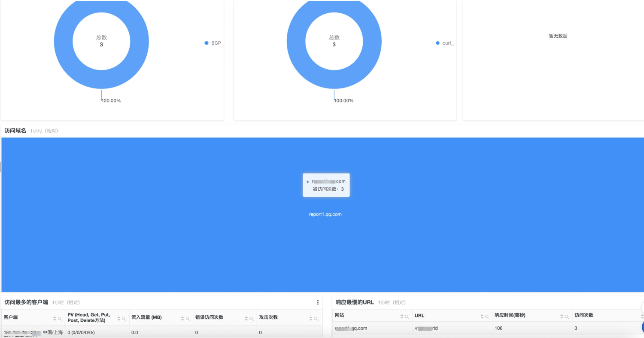Click the search icon in the 流入流量 (MB) column
644x338 pixels.
click(187, 318)
